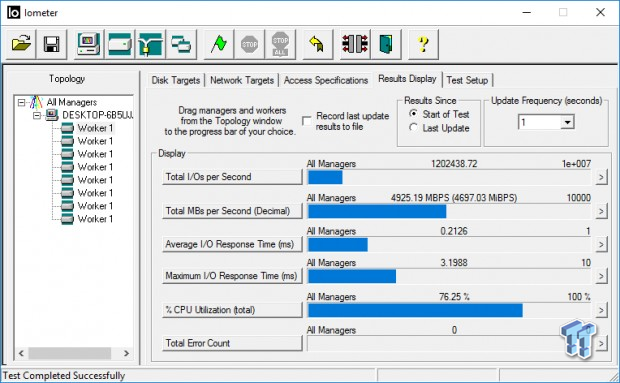Click Maximum I/O Response Time (ms) button

pyautogui.click(x=232, y=276)
